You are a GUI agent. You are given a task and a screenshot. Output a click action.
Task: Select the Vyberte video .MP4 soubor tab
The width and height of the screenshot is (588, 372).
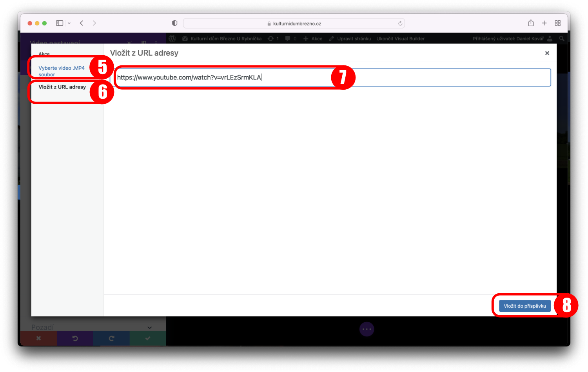[62, 71]
